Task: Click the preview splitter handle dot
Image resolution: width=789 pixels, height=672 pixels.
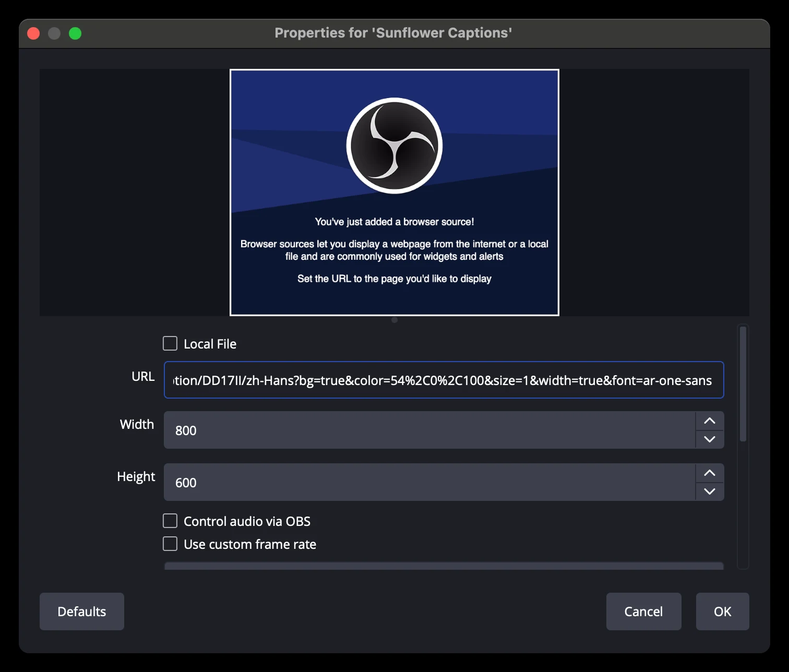Action: [394, 320]
